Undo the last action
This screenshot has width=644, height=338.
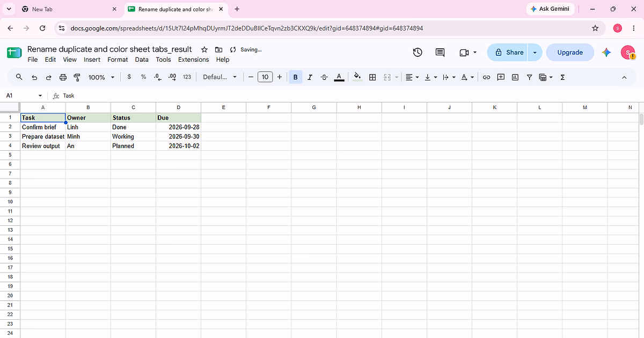point(34,77)
